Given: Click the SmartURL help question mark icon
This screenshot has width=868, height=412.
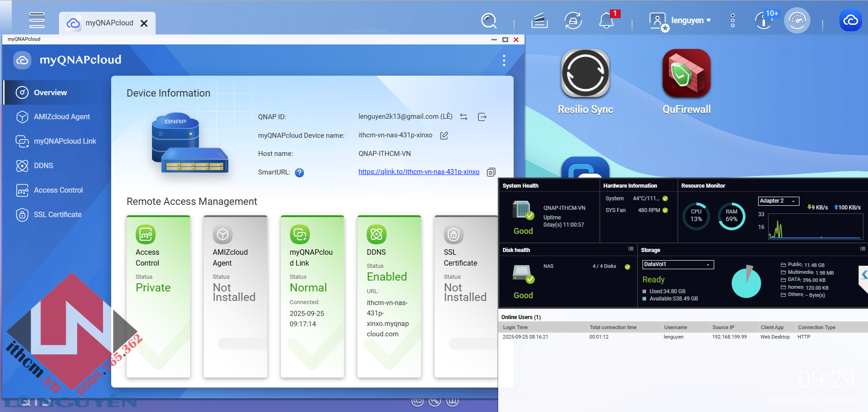Looking at the screenshot, I should coord(299,173).
